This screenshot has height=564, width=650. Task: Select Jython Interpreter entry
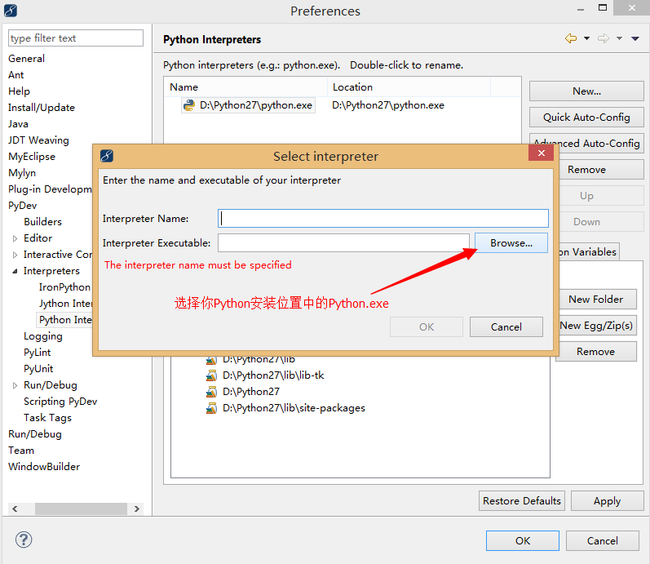pos(65,304)
